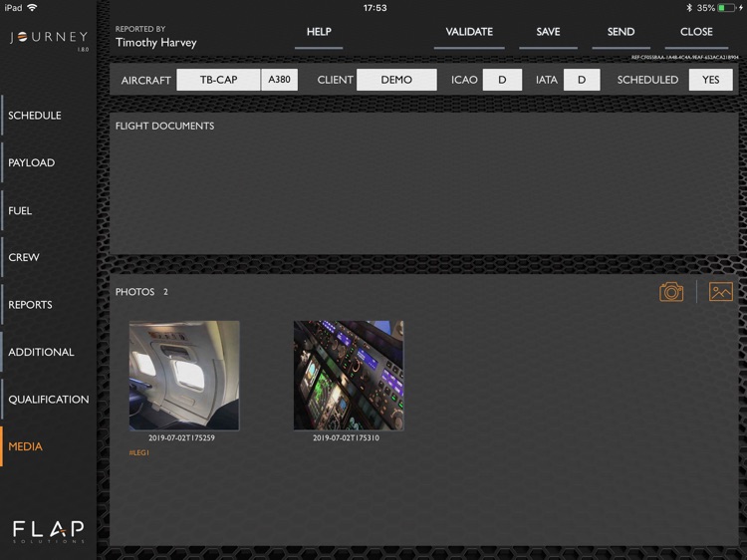Tap the Journey app logo

click(49, 38)
